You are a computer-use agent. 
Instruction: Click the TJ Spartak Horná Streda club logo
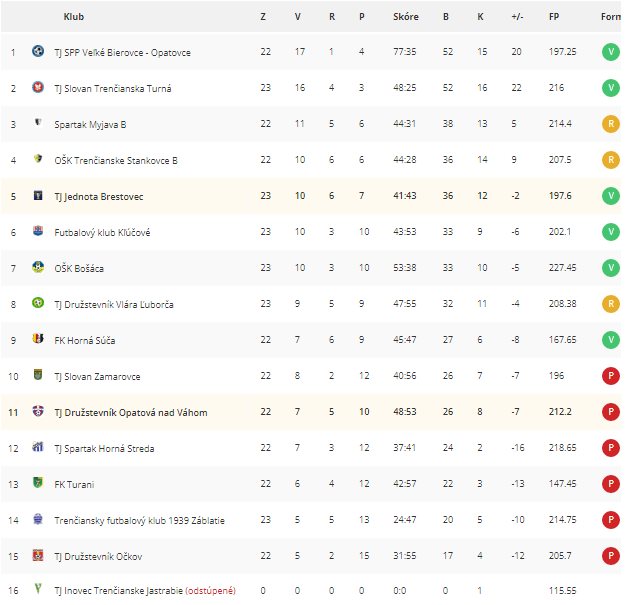(x=38, y=447)
